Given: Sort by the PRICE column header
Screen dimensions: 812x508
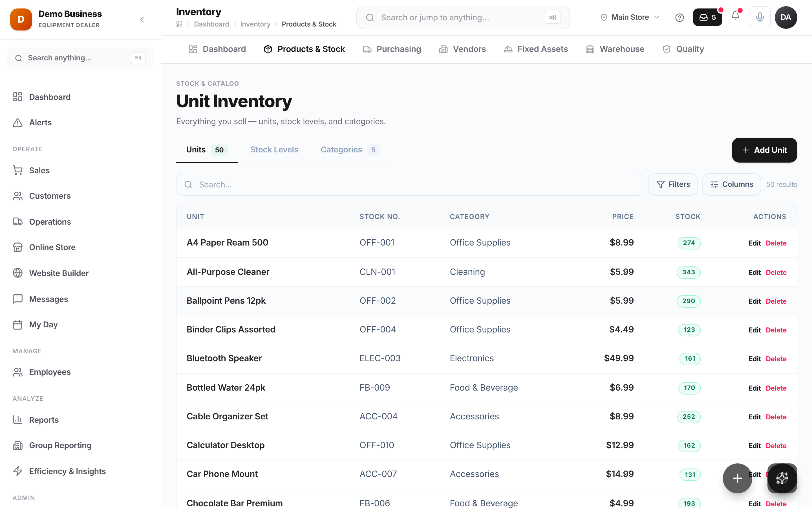Looking at the screenshot, I should [623, 217].
